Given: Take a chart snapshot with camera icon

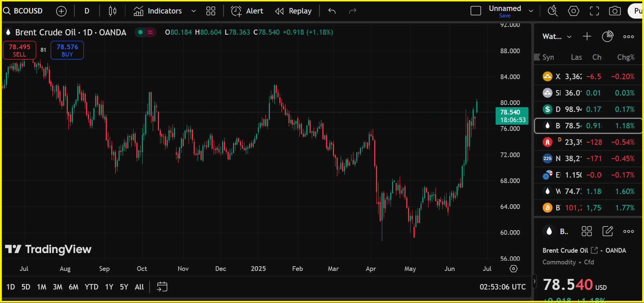Looking at the screenshot, I should [615, 11].
